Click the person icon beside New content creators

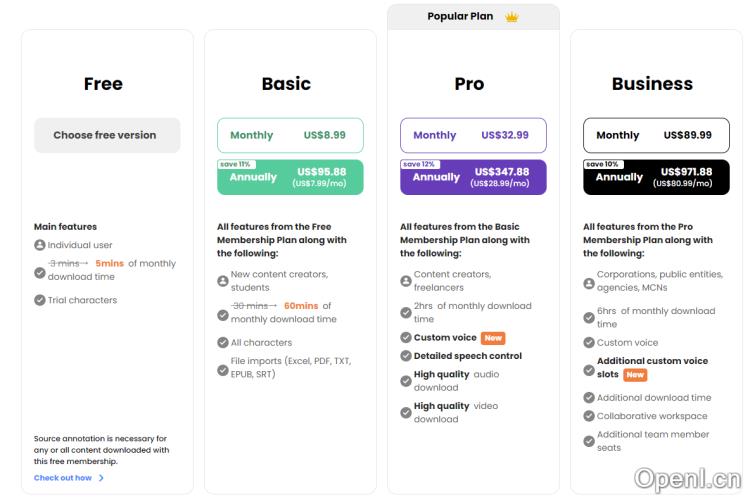pyautogui.click(x=223, y=281)
